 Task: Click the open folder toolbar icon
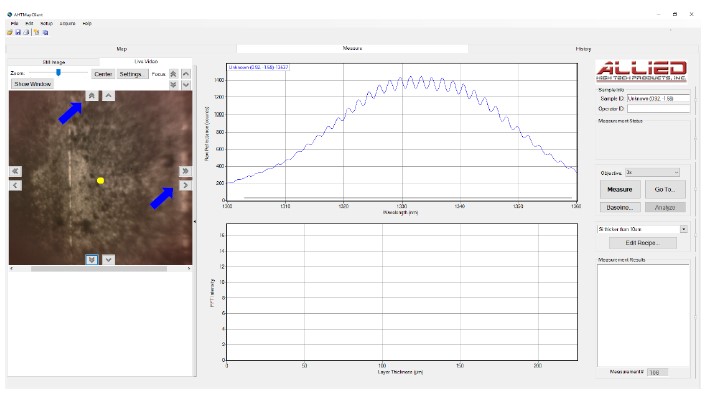tap(9, 32)
